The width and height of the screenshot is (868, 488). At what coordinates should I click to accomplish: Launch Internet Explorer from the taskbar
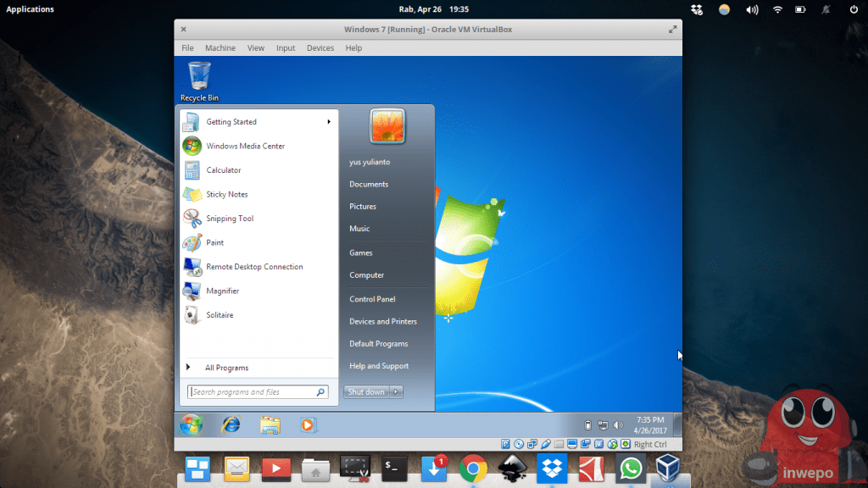click(231, 424)
